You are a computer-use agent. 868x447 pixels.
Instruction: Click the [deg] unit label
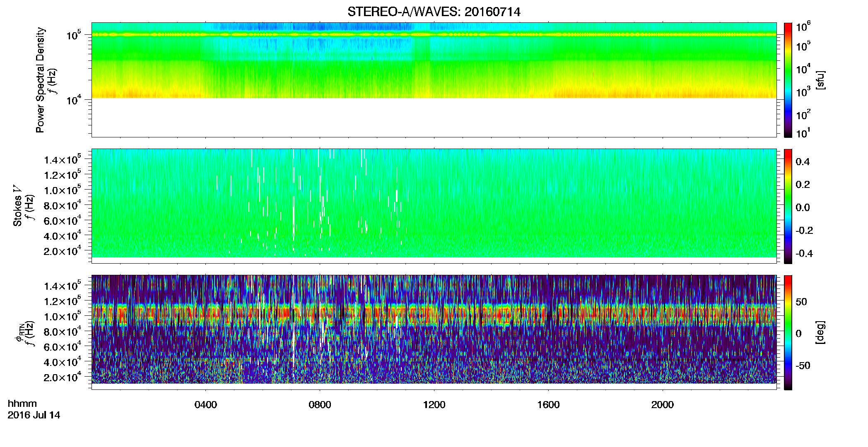tap(821, 332)
